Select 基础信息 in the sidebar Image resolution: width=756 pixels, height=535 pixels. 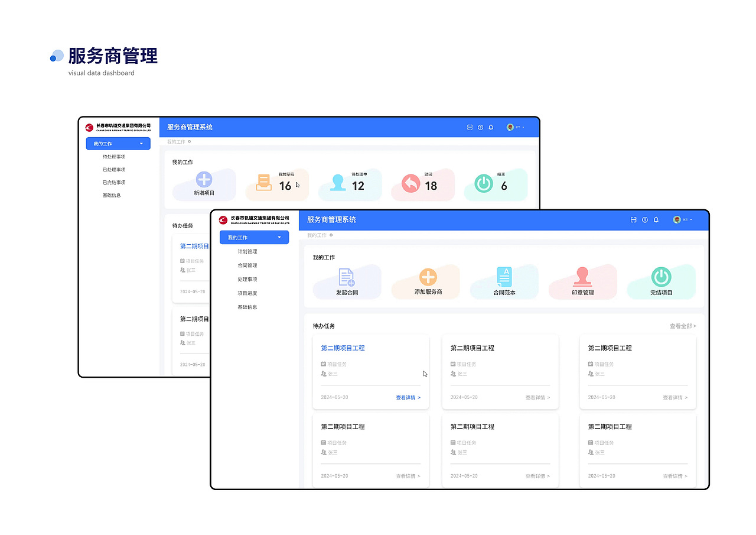[248, 306]
